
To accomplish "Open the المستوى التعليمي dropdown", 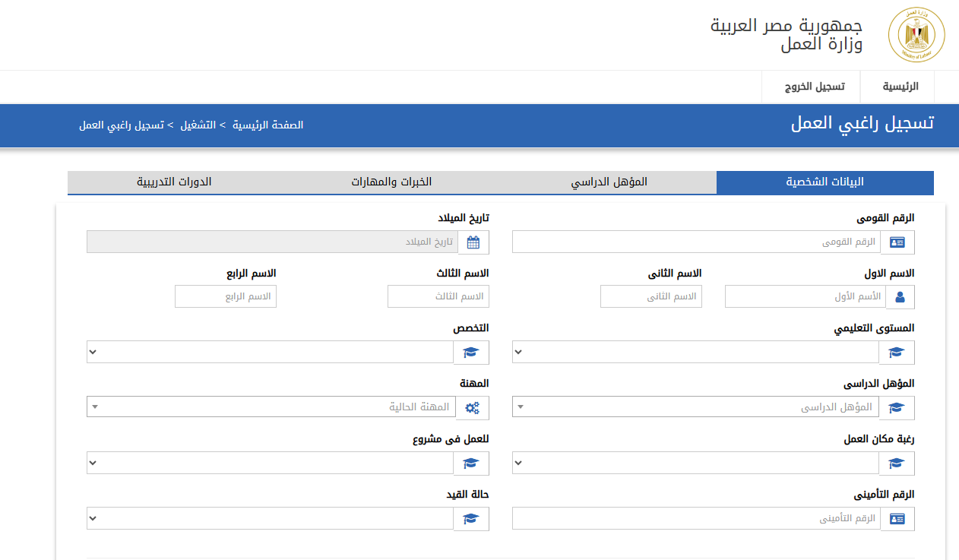I will [695, 353].
